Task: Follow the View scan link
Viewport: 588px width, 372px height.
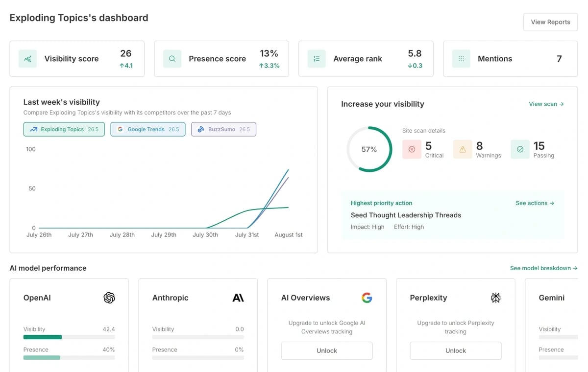Action: pyautogui.click(x=546, y=104)
